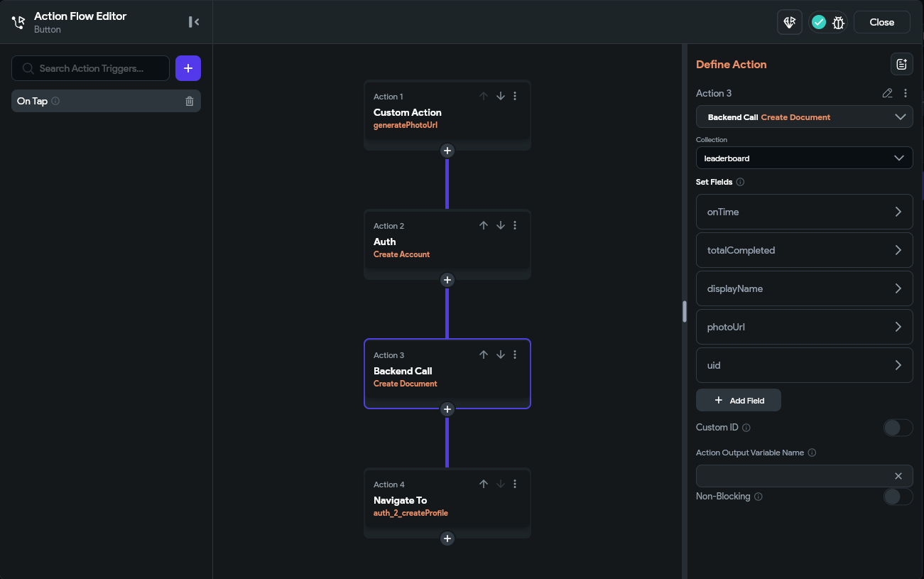924x579 pixels.
Task: Add action after Action 2
Action: [x=447, y=280]
